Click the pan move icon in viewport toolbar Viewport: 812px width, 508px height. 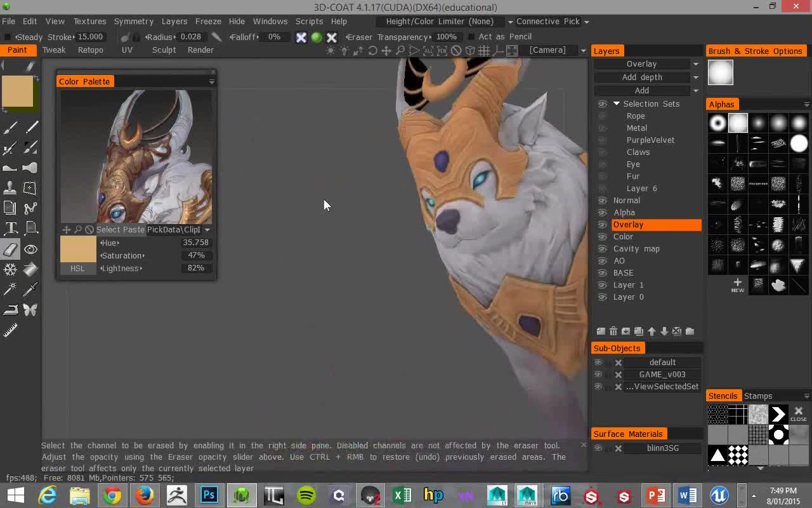click(386, 50)
